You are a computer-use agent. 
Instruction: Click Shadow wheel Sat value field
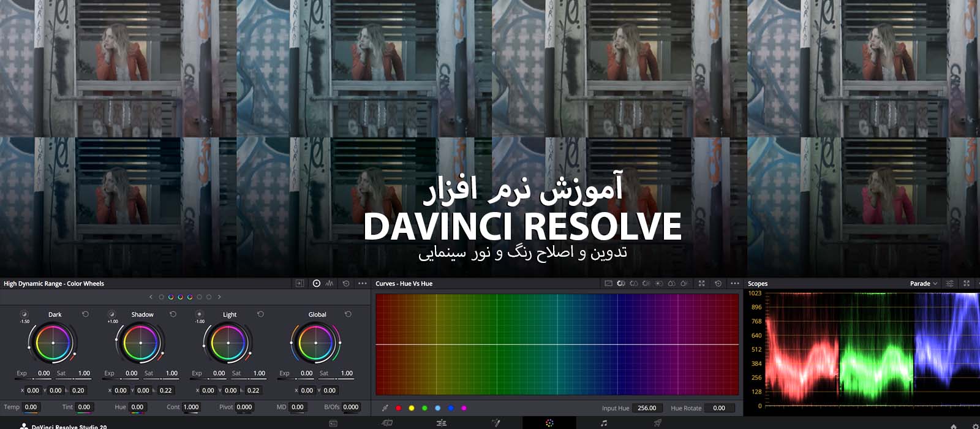click(171, 373)
